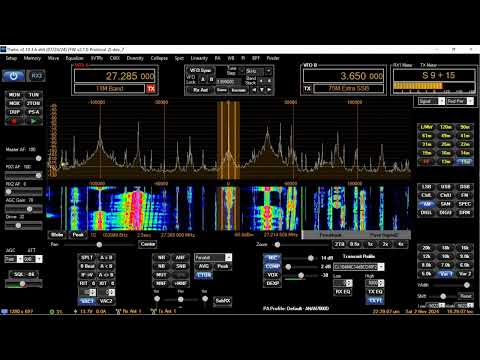Screen dimensions: 480x360
Task: Click the Center pan button
Action: [x=148, y=244]
